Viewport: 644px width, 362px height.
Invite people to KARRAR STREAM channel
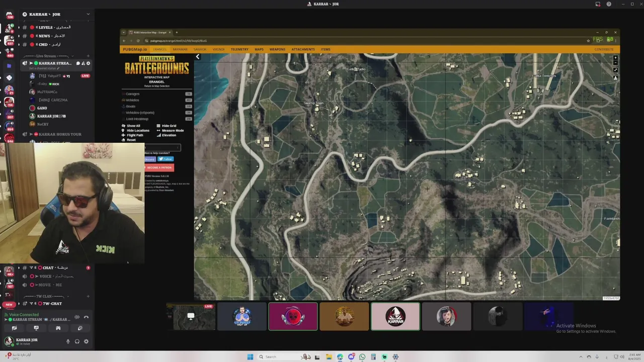pyautogui.click(x=83, y=63)
